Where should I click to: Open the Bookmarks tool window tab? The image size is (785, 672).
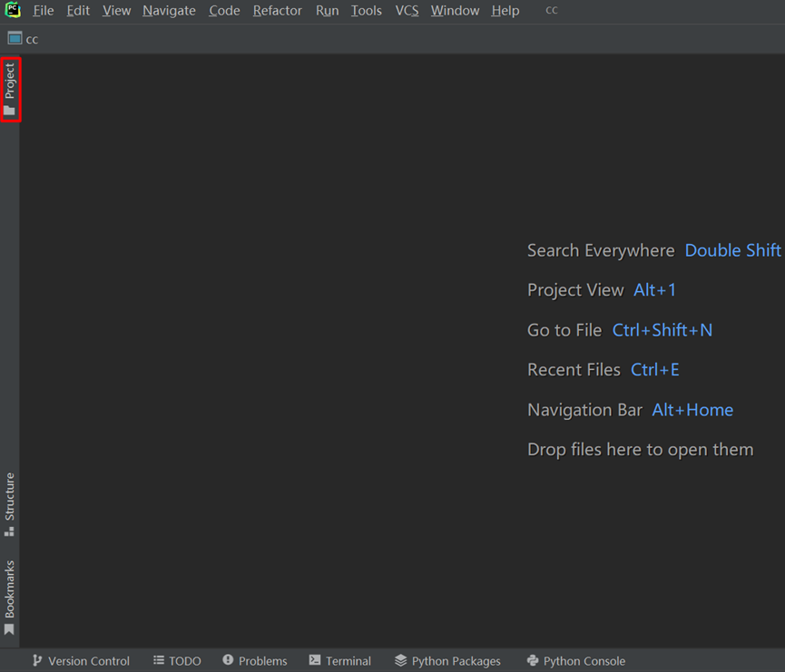pos(9,598)
